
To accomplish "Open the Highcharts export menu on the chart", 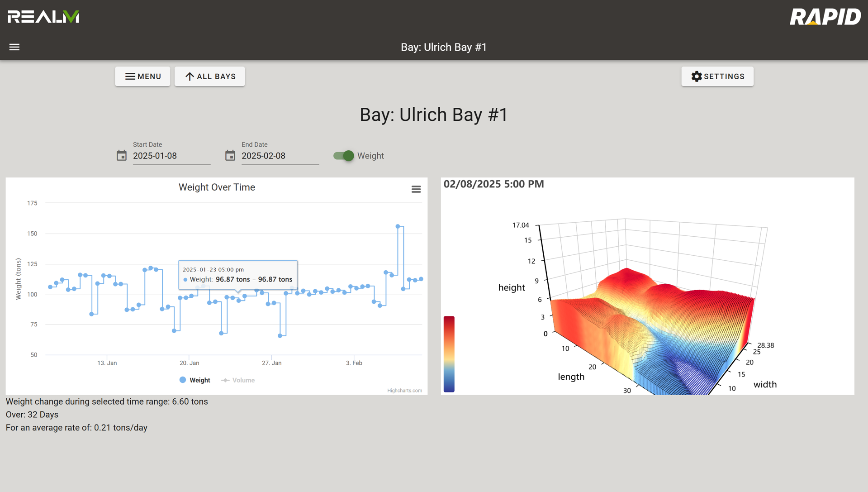I will click(x=416, y=189).
